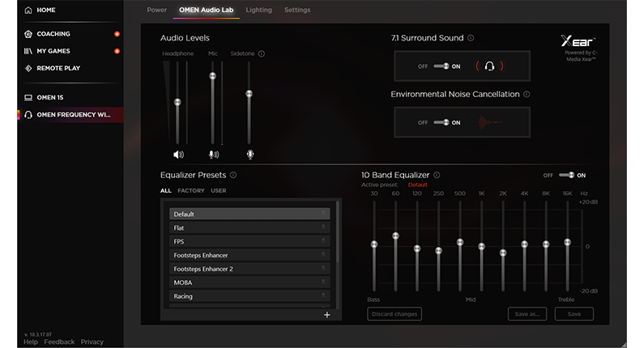The height and width of the screenshot is (348, 644).
Task: Click the Headphone volume slider knob
Action: pos(177,102)
